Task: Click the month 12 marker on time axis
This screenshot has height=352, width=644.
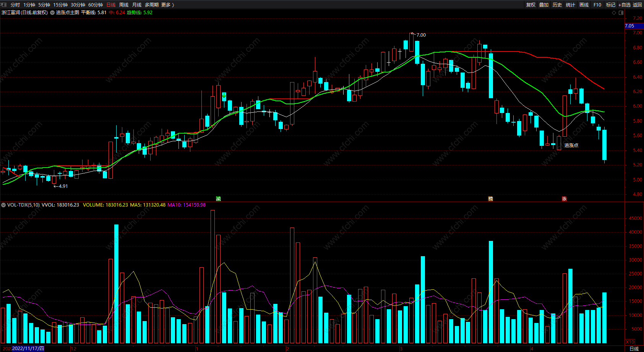Action: pyautogui.click(x=74, y=349)
